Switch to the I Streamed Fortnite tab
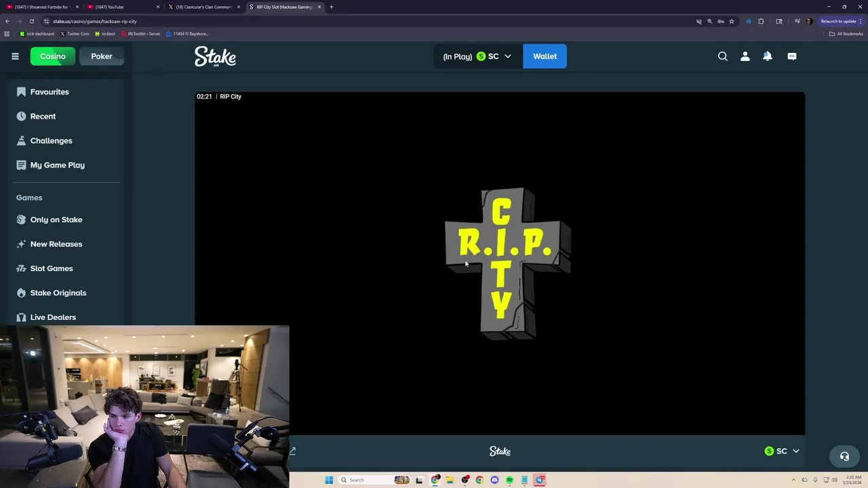Screen dimensions: 868x488 click(x=42, y=7)
